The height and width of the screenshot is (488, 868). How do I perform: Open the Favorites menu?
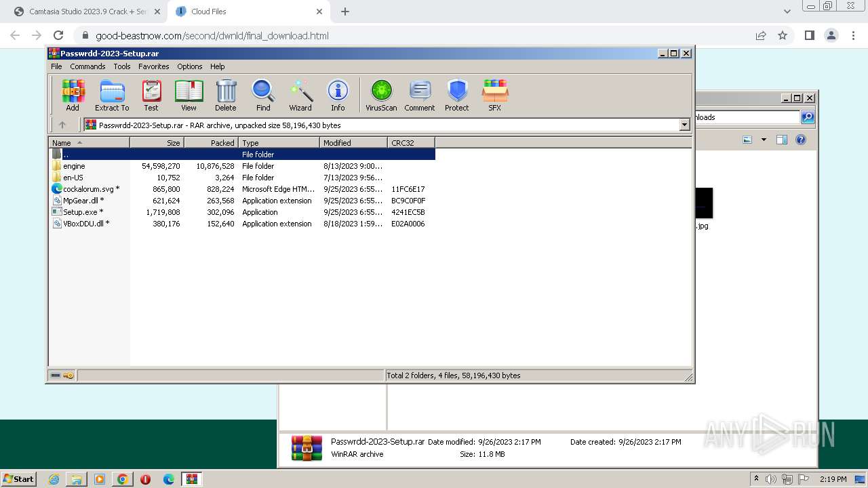(154, 66)
